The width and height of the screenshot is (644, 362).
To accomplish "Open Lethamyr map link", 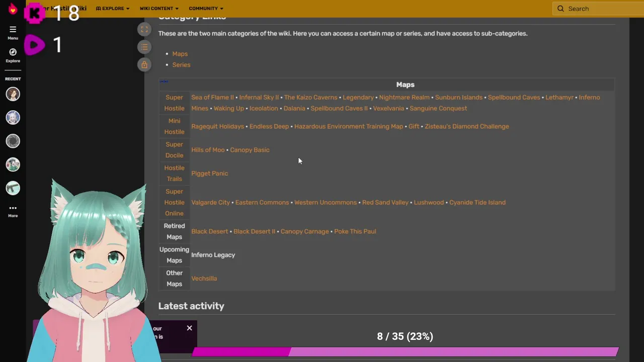I will (559, 98).
